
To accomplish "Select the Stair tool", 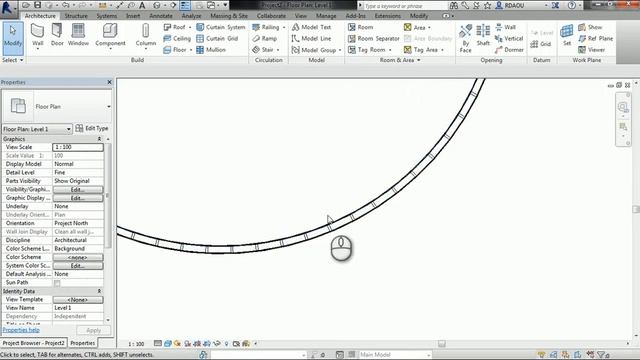I will [263, 50].
